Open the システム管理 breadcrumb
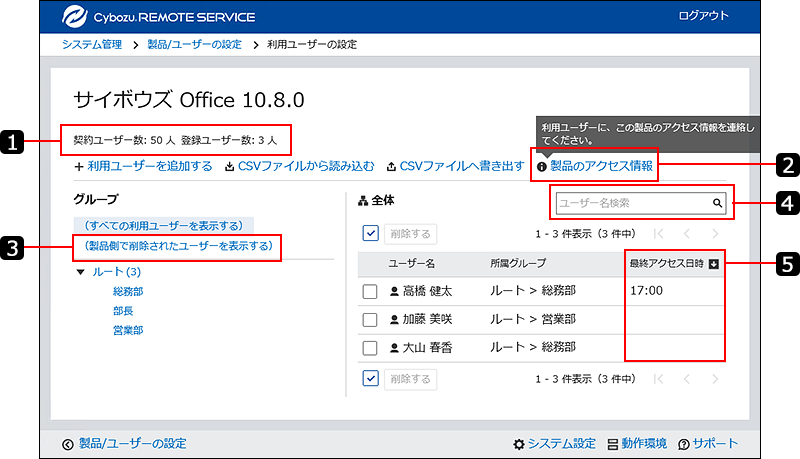The image size is (800, 459). 92,44
